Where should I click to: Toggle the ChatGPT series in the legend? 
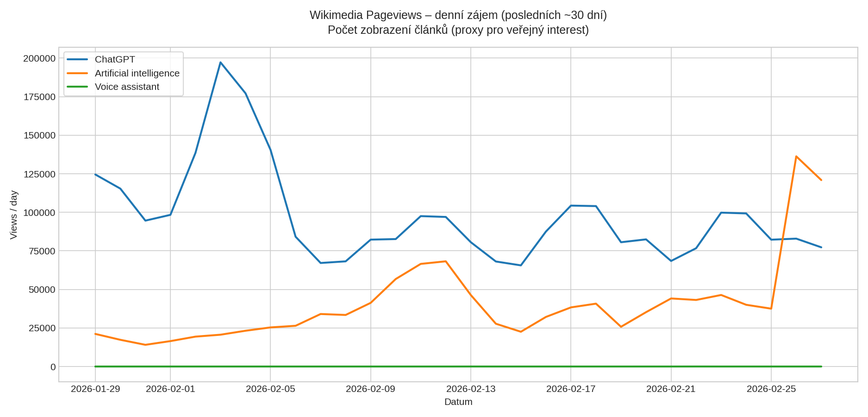point(114,59)
